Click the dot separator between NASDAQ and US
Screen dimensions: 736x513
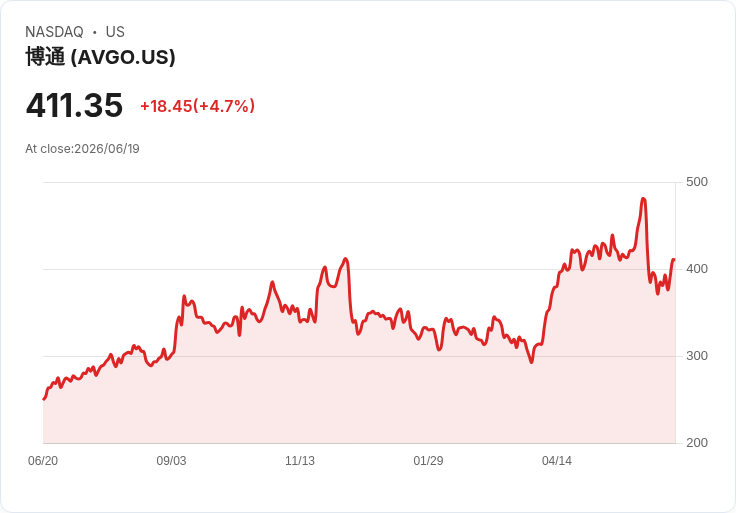(94, 32)
